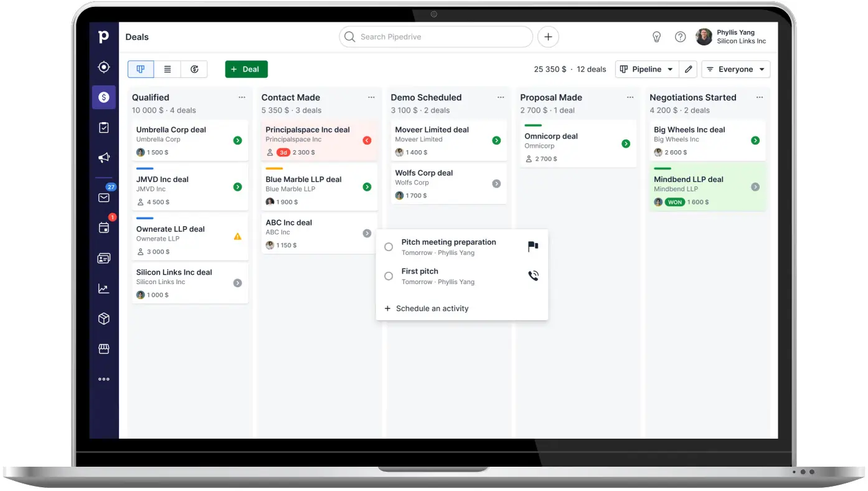This screenshot has width=868, height=491.
Task: Open Proposal Made column options menu
Action: tap(630, 97)
